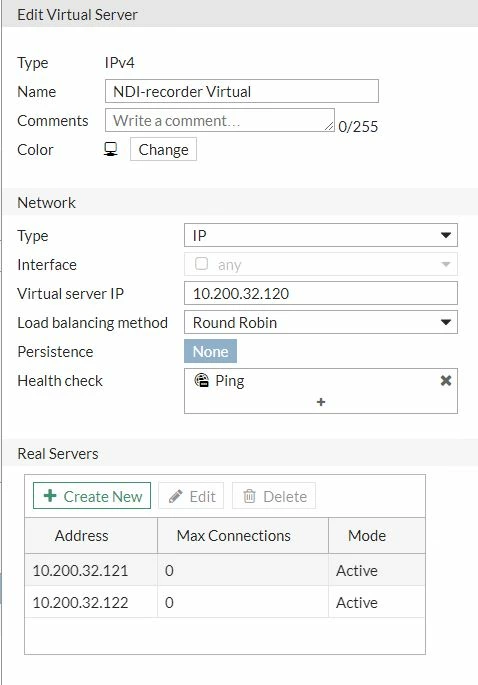478x685 pixels.
Task: Click the Ping health check icon
Action: 201,380
